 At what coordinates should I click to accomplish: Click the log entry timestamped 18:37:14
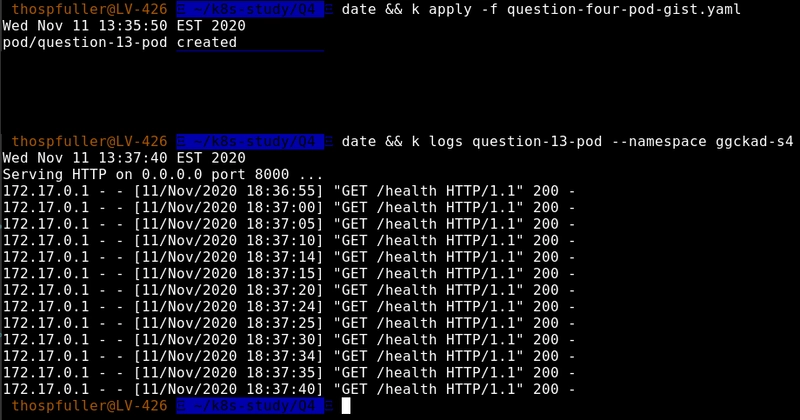click(x=288, y=257)
